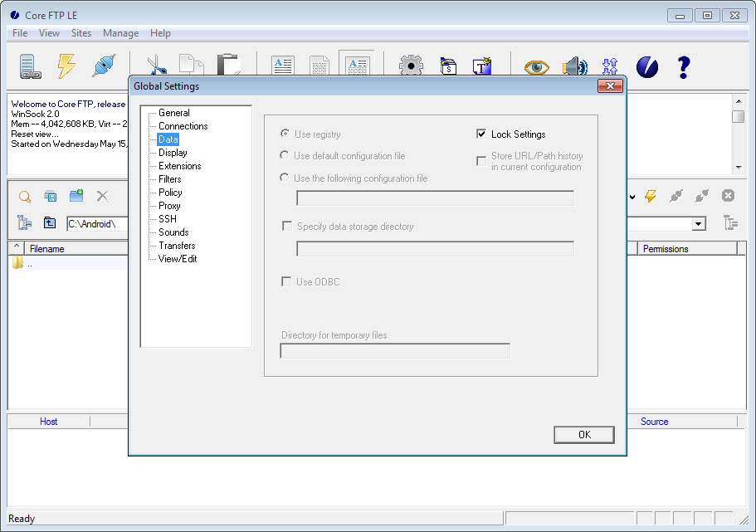Click OK in Global Settings
The height and width of the screenshot is (532, 756).
click(584, 435)
